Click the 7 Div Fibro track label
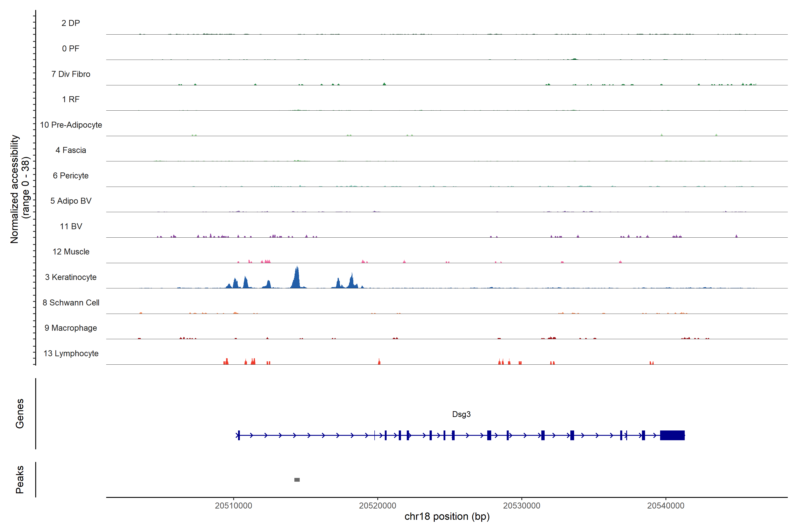 (70, 74)
